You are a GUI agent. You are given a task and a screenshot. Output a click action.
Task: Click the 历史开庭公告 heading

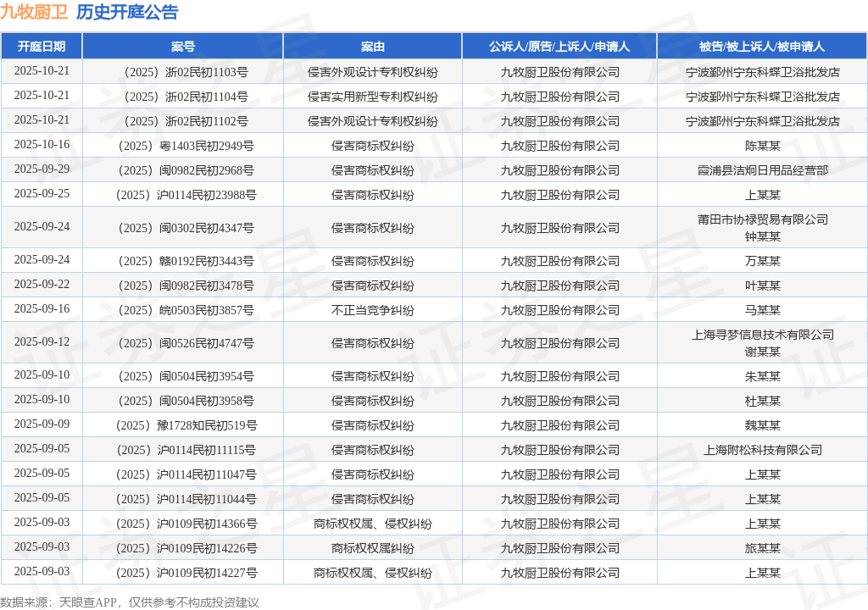tap(127, 12)
